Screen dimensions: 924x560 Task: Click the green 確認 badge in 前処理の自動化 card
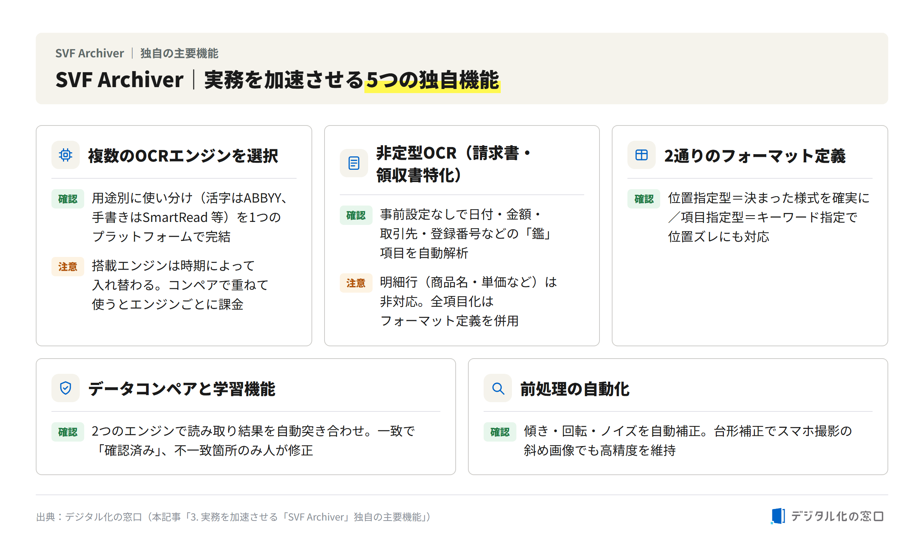pos(500,432)
